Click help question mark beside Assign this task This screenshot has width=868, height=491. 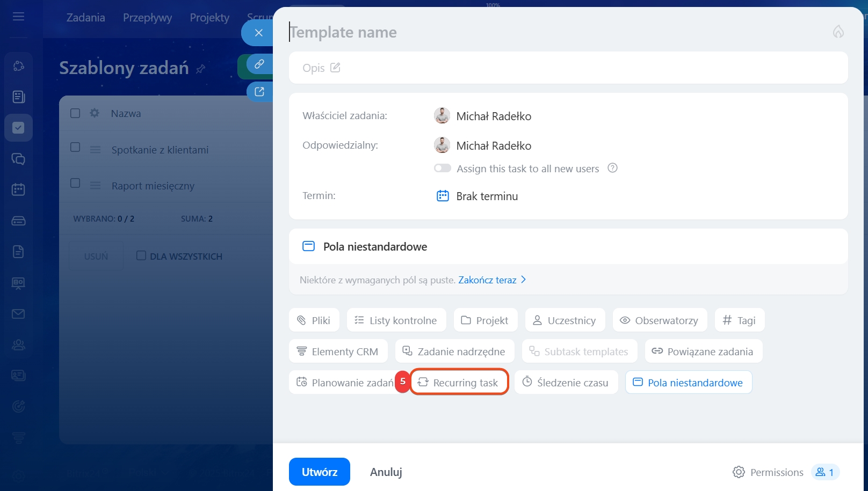pyautogui.click(x=612, y=168)
